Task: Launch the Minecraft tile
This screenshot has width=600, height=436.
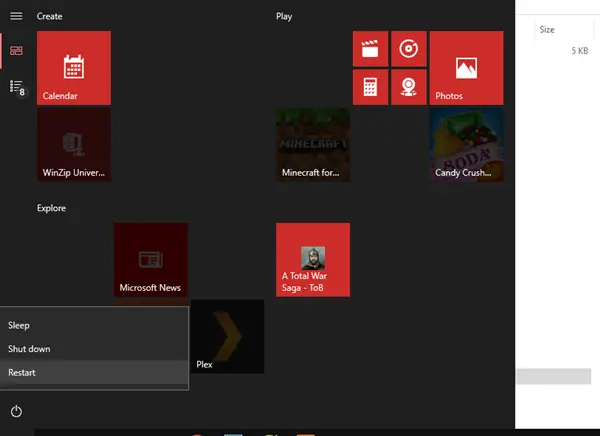Action: pyautogui.click(x=313, y=145)
